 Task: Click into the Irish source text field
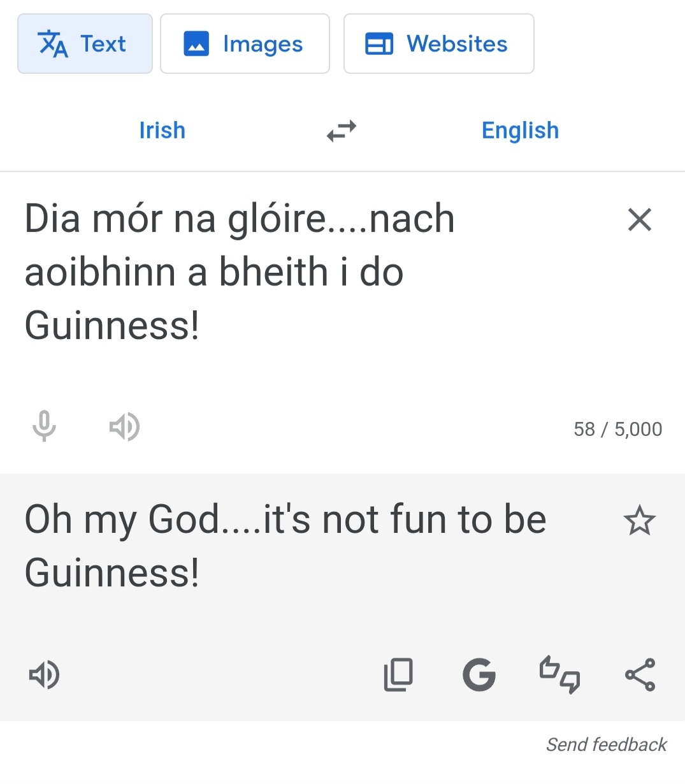tap(240, 272)
